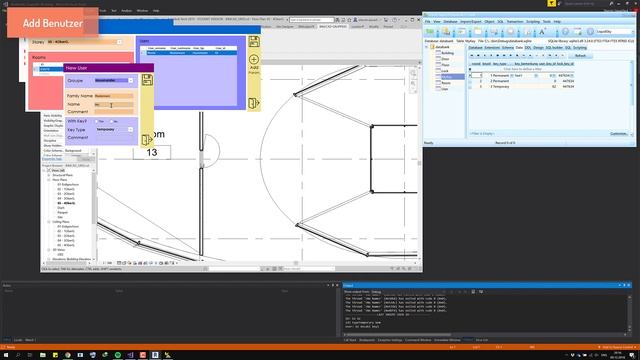Click the Add Person plus icon
Viewport: 640px width, 360px height.
254,60
